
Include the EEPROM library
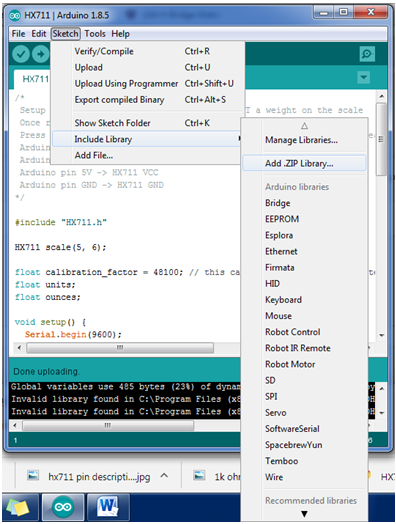point(304,219)
